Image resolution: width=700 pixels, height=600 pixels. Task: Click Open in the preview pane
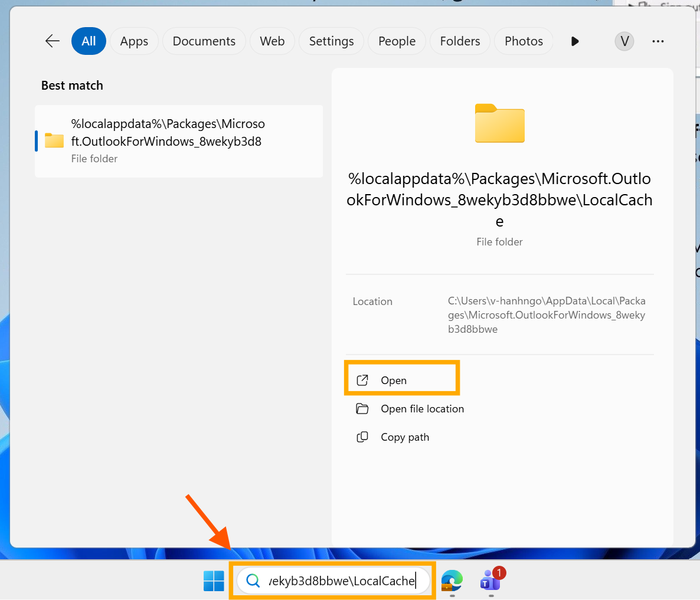tap(402, 380)
